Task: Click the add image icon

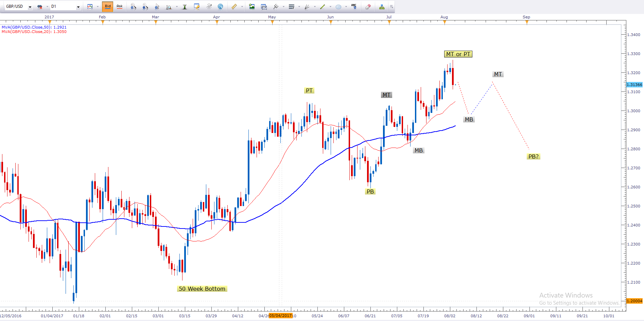Action: click(252, 6)
